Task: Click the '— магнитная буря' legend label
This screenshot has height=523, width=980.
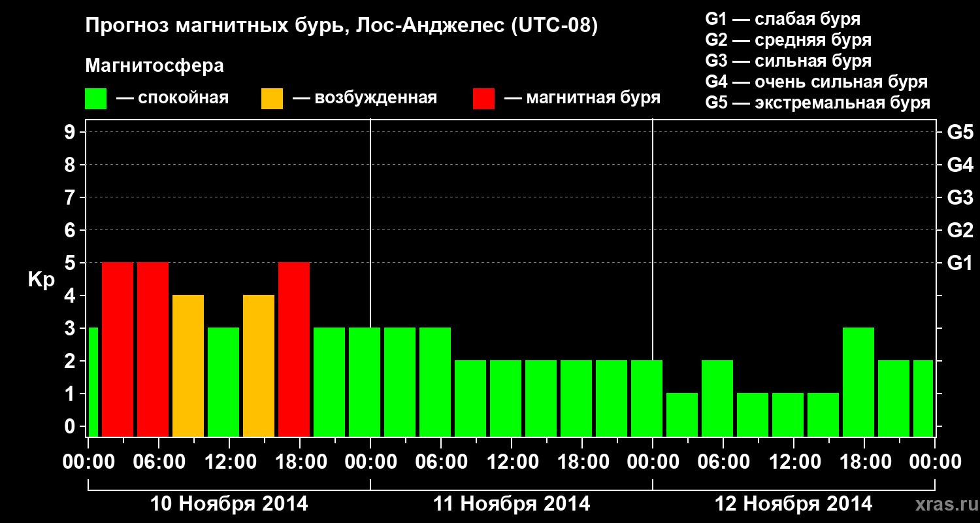Action: (582, 98)
